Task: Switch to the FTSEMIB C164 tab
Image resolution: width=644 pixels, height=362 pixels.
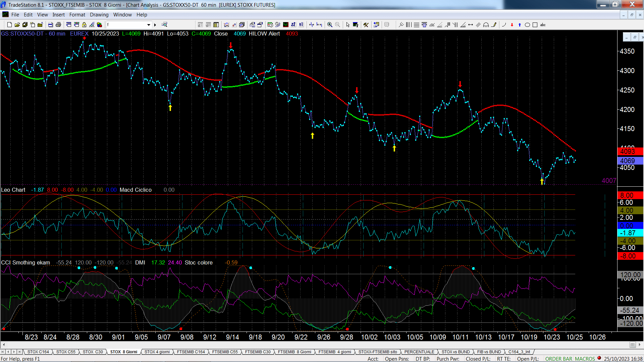Action: 191,352
